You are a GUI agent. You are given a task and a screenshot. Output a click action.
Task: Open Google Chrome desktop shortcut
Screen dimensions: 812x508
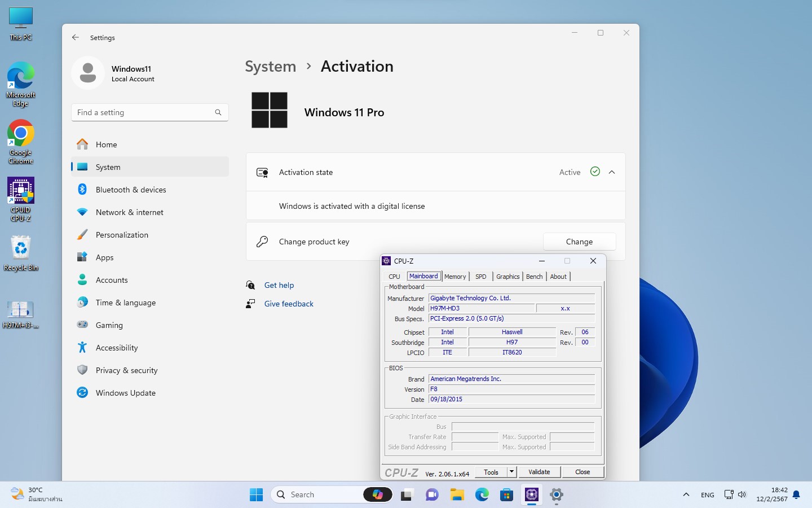tap(21, 142)
